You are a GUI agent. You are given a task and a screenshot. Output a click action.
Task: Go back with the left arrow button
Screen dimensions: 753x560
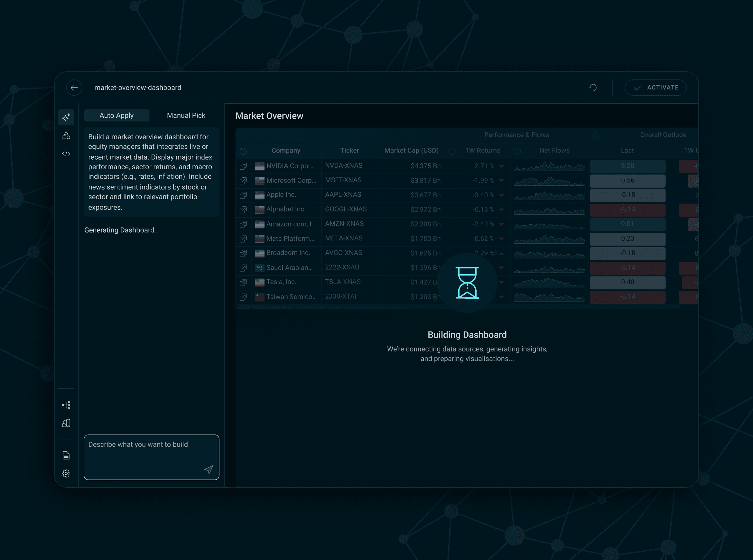point(74,88)
